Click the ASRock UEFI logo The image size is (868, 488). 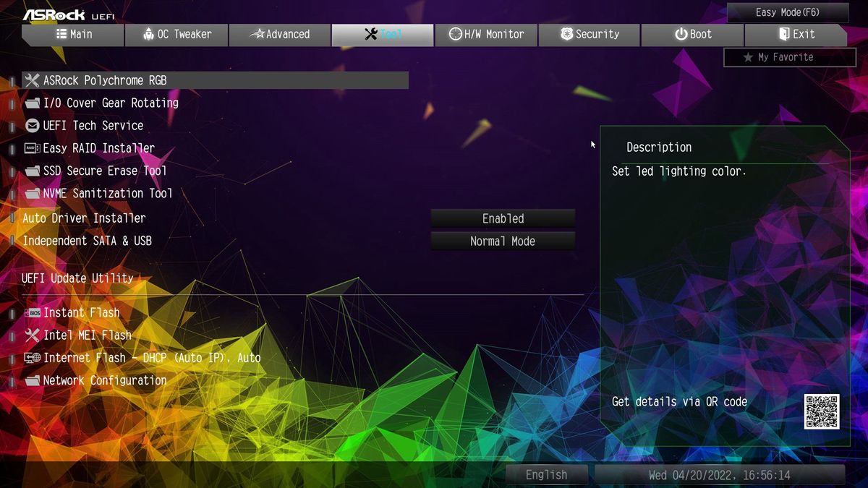(68, 14)
